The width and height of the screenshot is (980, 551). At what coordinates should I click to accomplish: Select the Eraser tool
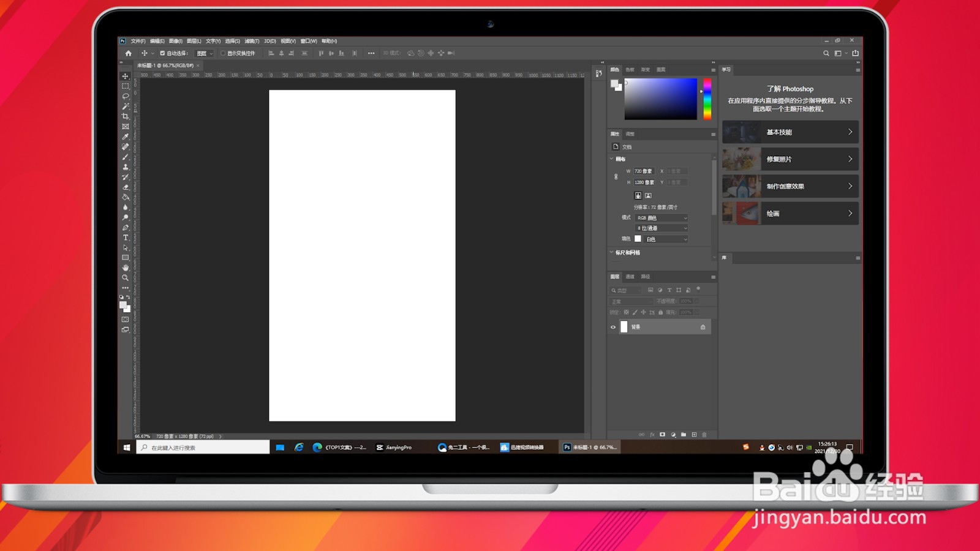pyautogui.click(x=126, y=187)
